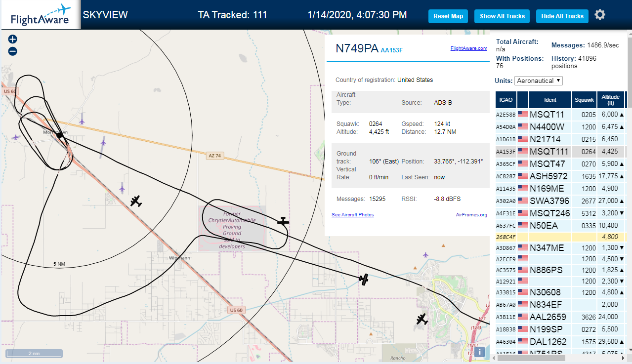The image size is (632, 364).
Task: Select the A2ECF9 row without ident
Action: point(560,259)
